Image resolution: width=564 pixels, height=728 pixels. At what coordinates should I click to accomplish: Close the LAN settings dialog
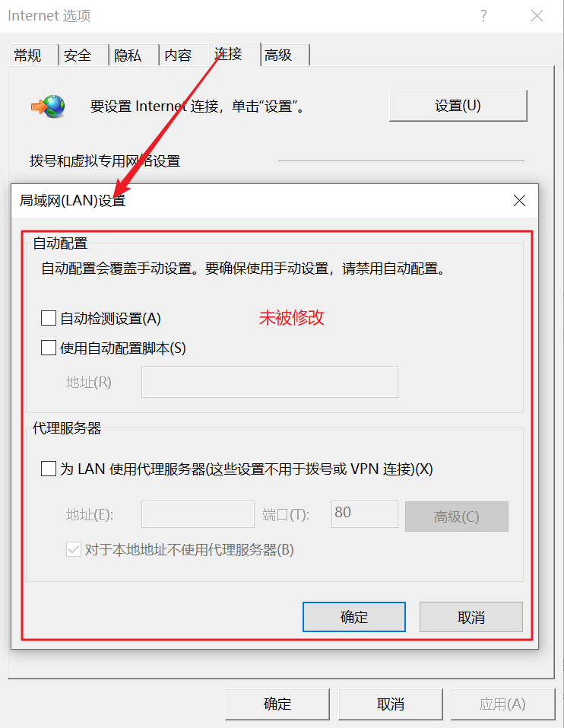pyautogui.click(x=519, y=201)
